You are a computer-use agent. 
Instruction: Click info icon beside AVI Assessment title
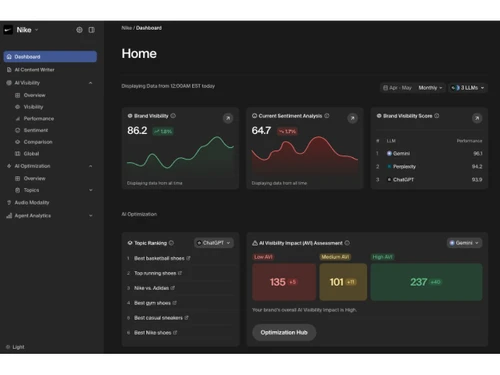(x=347, y=243)
